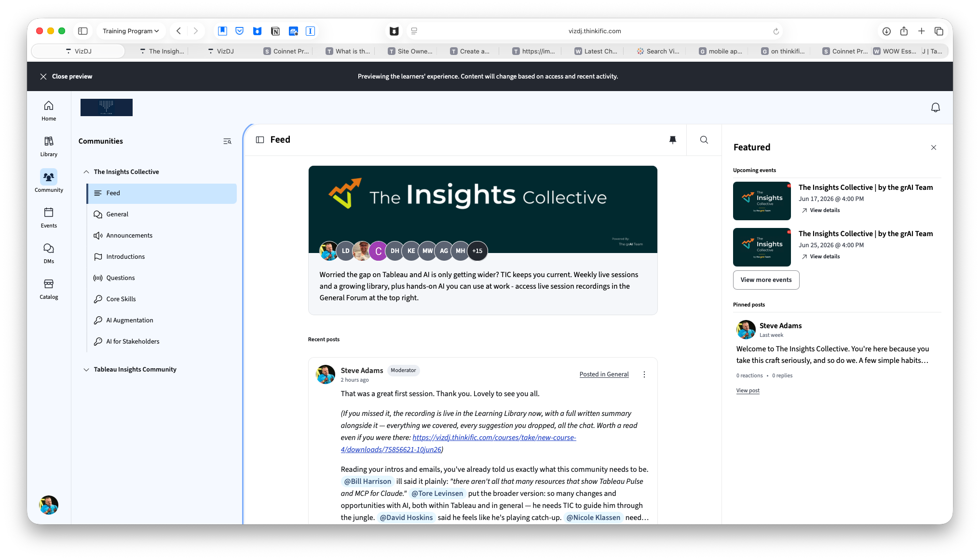Open the feed search magnifier
The image size is (980, 560).
coord(704,140)
